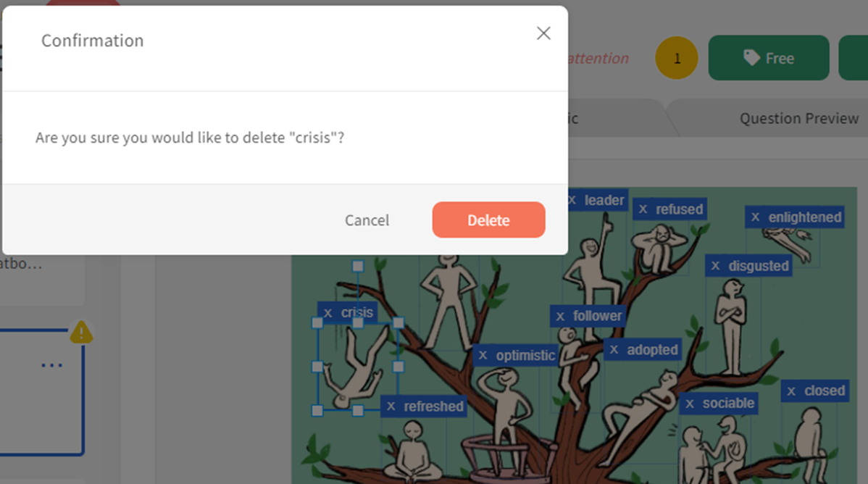Click the top resize handle above the crisis box
Image resolution: width=868 pixels, height=484 pixels.
358,267
